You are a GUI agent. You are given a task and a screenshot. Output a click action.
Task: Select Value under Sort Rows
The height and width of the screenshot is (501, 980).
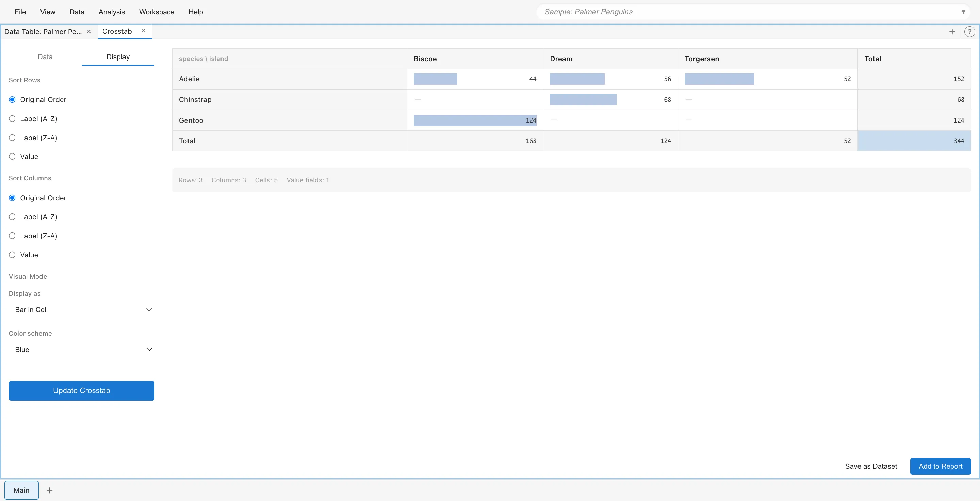[x=12, y=156]
